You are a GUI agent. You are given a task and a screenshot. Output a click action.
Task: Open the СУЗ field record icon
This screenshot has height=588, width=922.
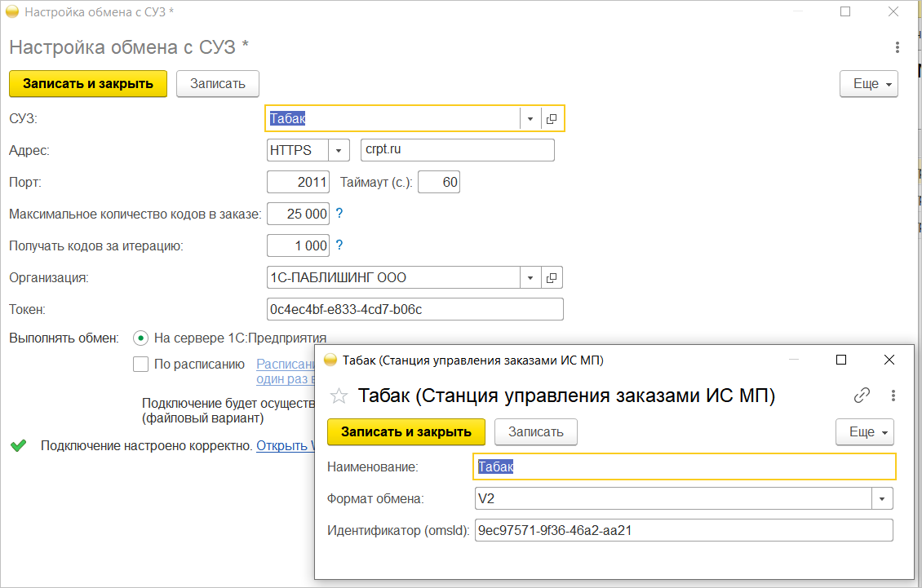click(x=552, y=119)
